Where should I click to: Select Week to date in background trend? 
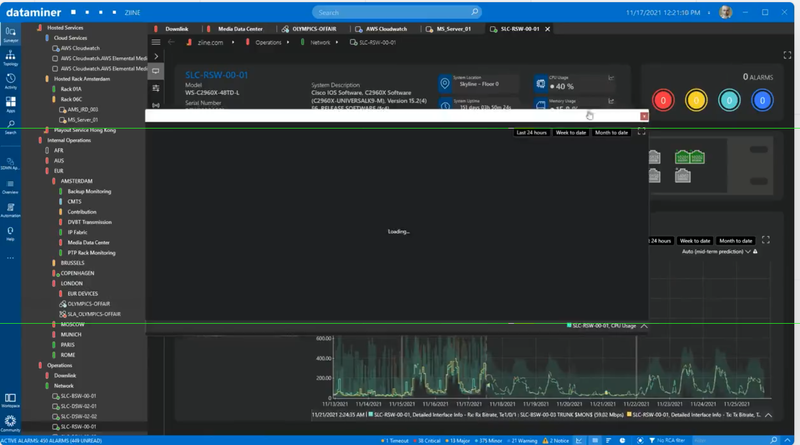click(x=695, y=241)
